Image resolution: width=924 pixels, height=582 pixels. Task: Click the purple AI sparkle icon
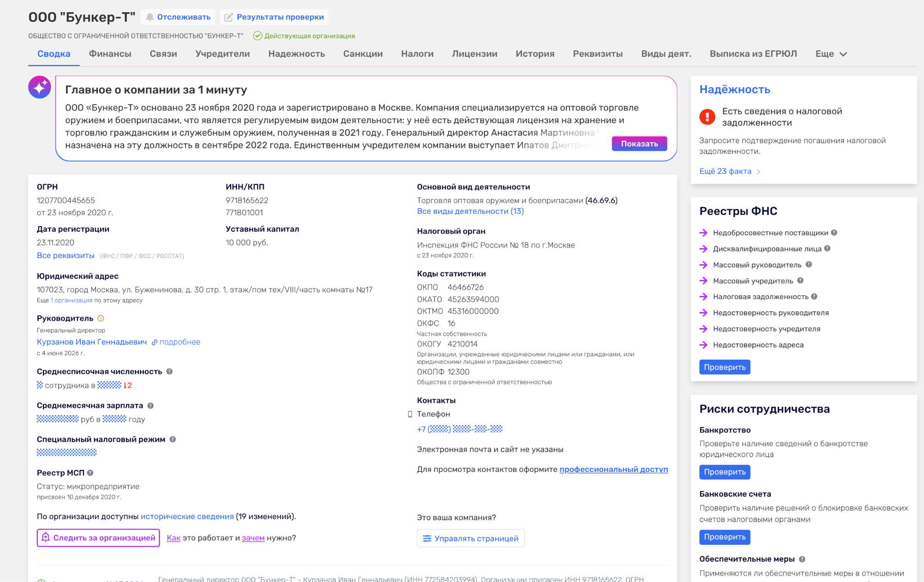(x=40, y=87)
